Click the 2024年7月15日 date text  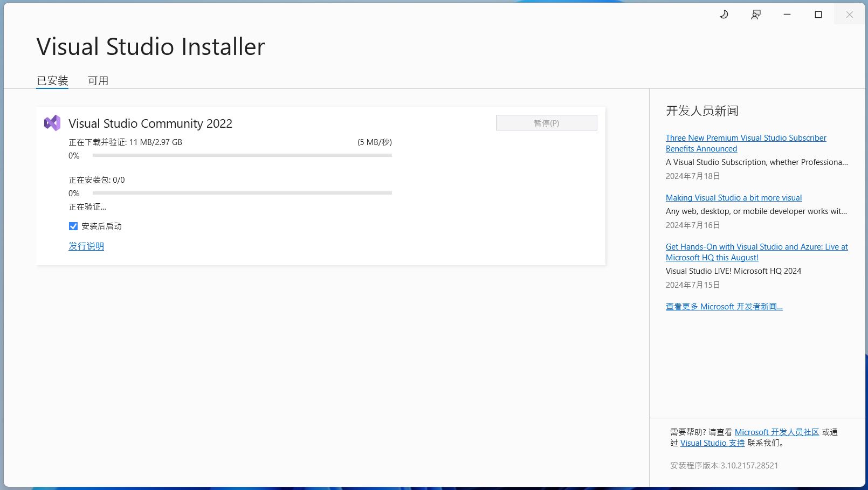coord(693,285)
